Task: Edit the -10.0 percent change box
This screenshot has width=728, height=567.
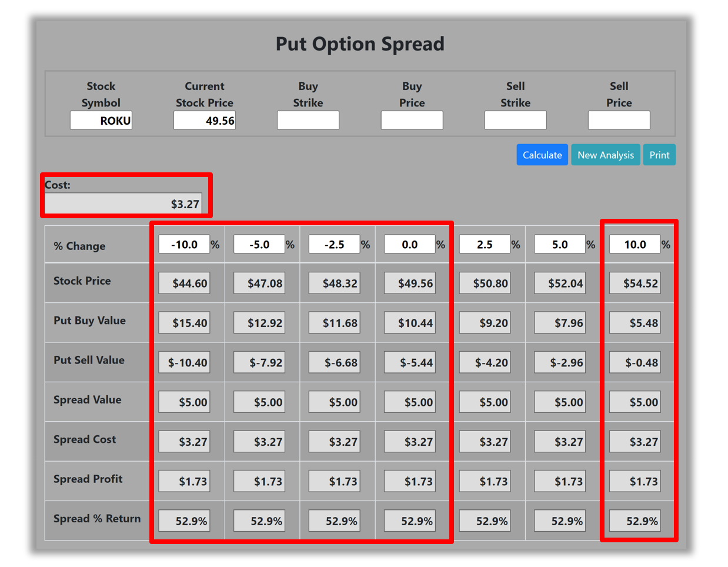Action: [184, 244]
